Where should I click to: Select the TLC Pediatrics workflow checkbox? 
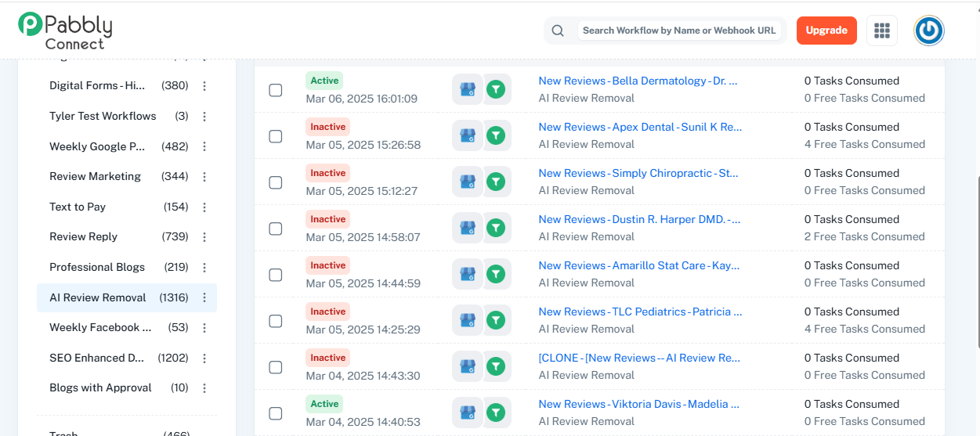276,321
